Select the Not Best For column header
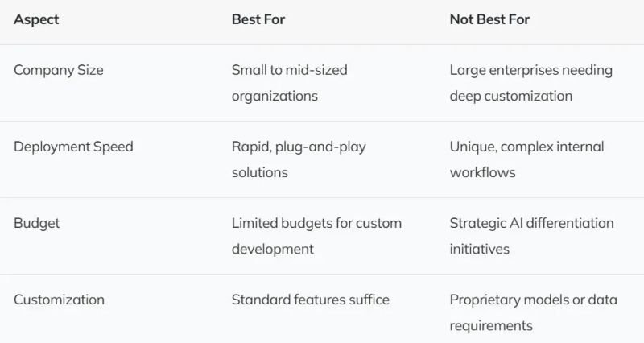Viewport: 644px width, 343px height. coord(489,19)
